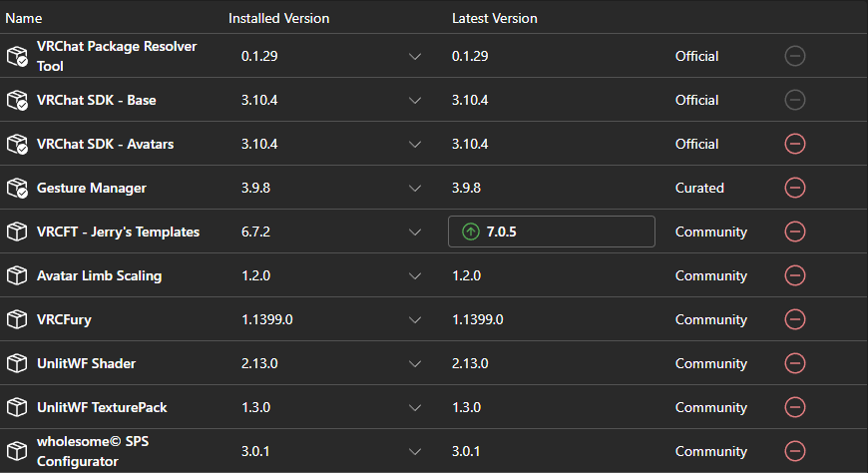
Task: Expand version list for Gesture Manager
Action: tap(415, 188)
